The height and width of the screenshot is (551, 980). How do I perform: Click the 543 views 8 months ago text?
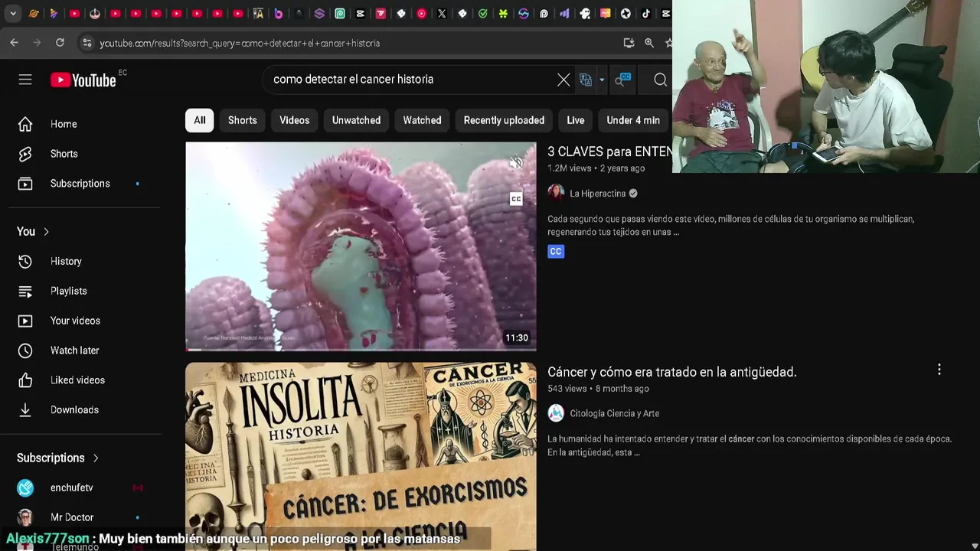pos(599,389)
